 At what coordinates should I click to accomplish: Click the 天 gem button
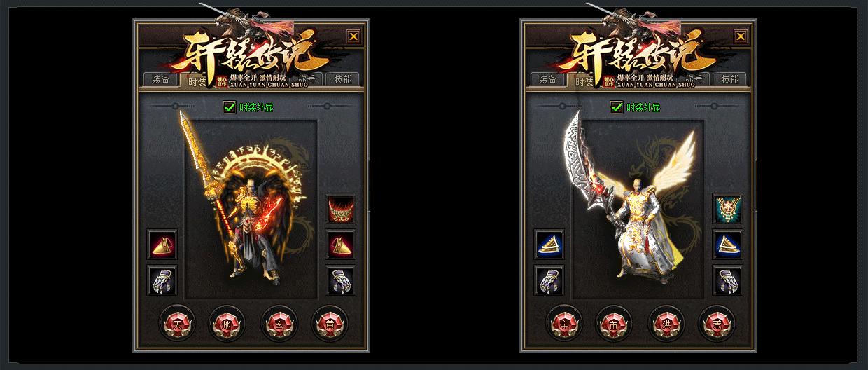177,324
